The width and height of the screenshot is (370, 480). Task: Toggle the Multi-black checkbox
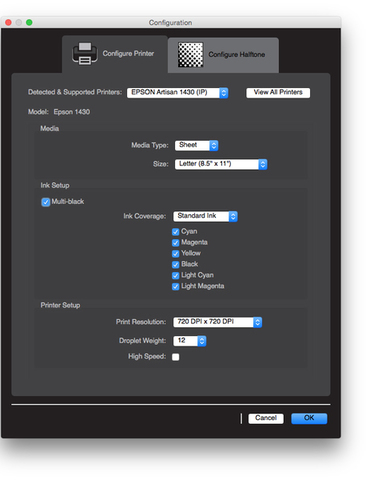tap(46, 202)
